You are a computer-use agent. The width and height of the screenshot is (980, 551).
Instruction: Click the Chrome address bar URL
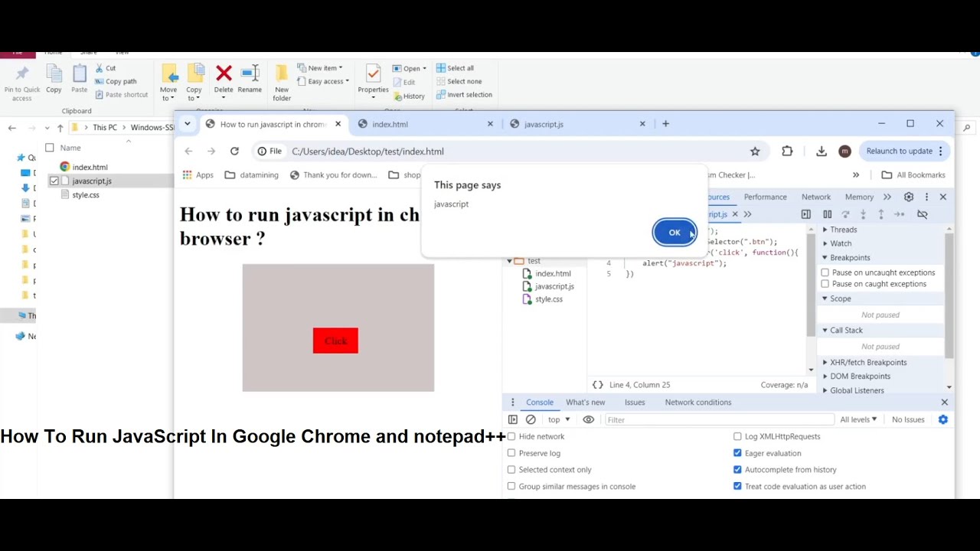pyautogui.click(x=367, y=152)
